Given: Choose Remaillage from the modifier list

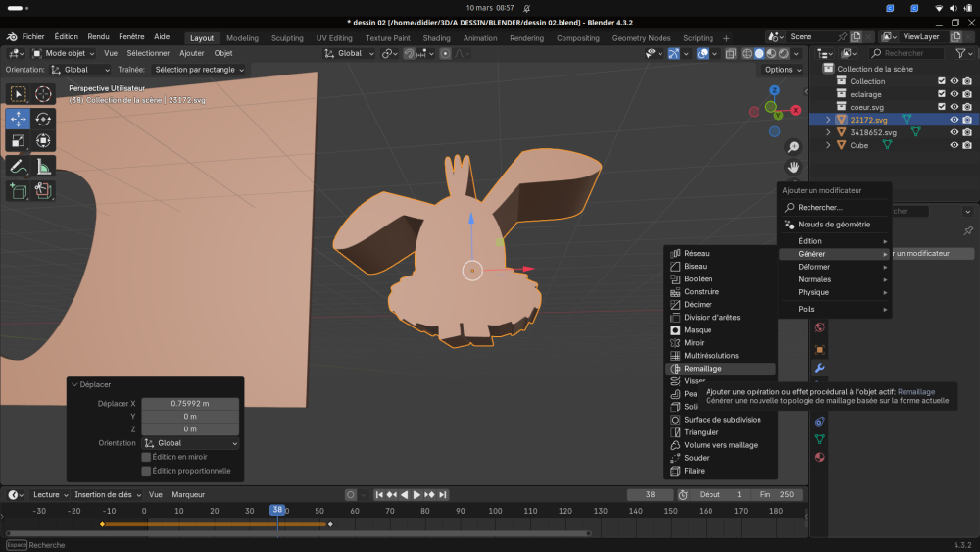Looking at the screenshot, I should point(720,369).
